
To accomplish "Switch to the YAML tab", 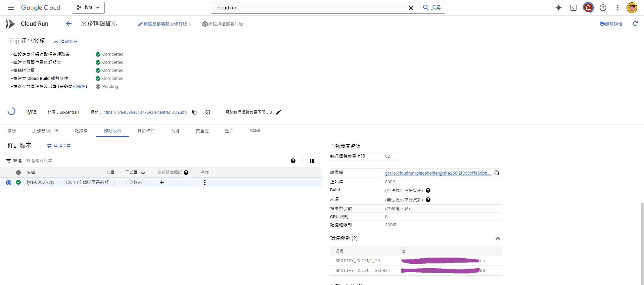I will 256,131.
